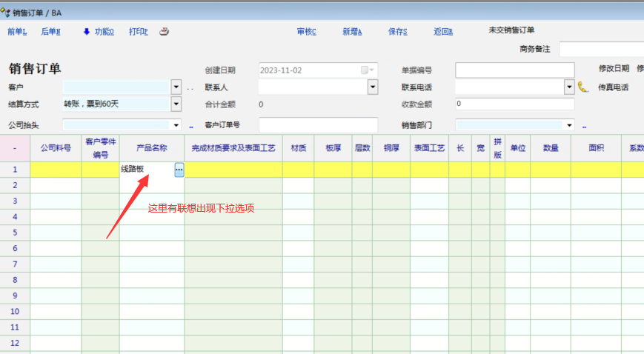
Task: Click the lookup dots next to the 客户 field
Action: (x=190, y=87)
